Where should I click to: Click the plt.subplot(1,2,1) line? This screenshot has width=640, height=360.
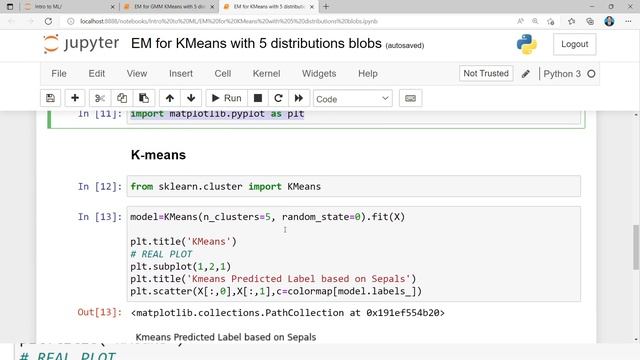180,267
